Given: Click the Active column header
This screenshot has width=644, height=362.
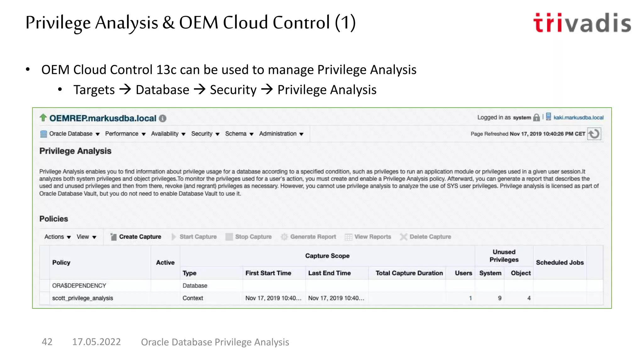Looking at the screenshot, I should (165, 262).
